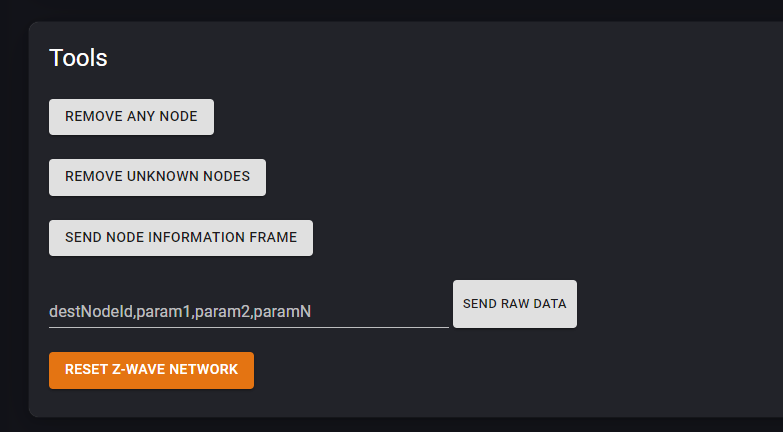Submit the raw data parameters
This screenshot has height=432, width=783.
(514, 304)
